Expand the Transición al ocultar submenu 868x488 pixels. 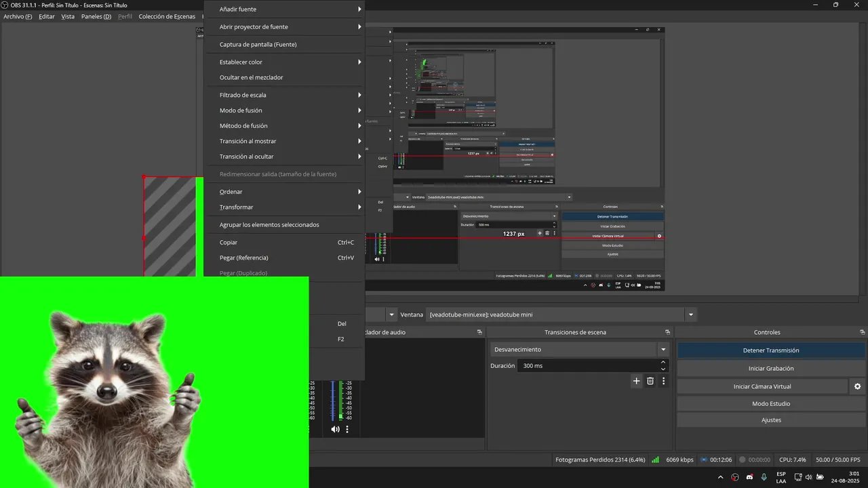tap(284, 157)
